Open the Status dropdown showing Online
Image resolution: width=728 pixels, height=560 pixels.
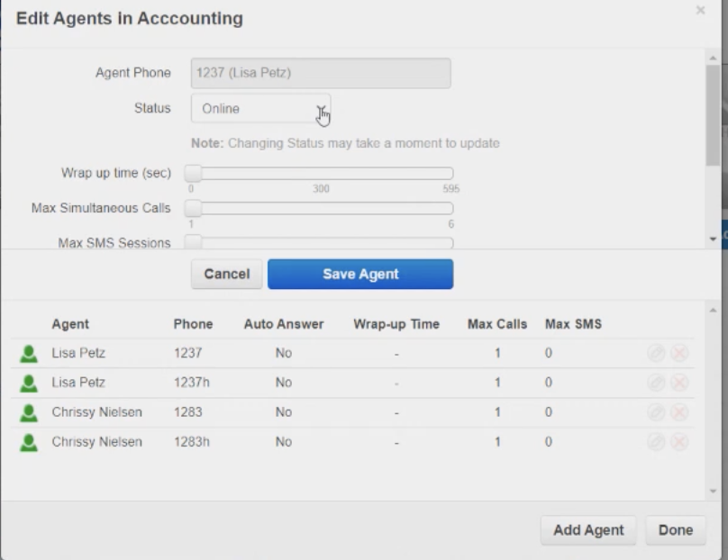tap(260, 109)
